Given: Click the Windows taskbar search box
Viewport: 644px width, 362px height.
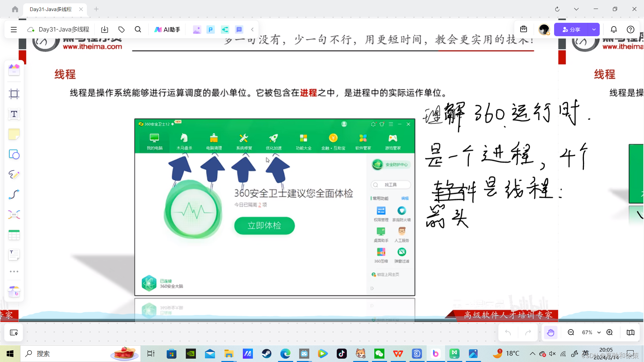Looking at the screenshot, I should point(67,354).
